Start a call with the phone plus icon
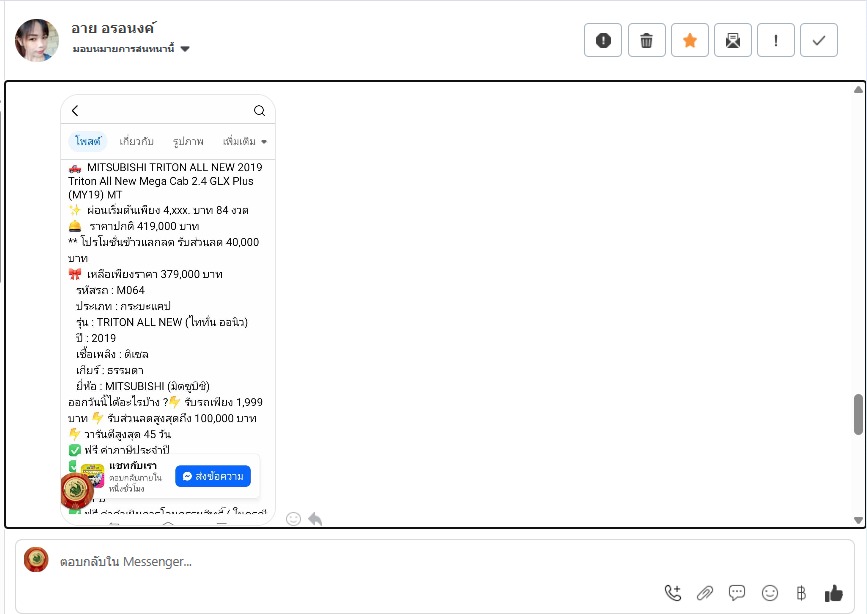The image size is (867, 614). pyautogui.click(x=673, y=594)
